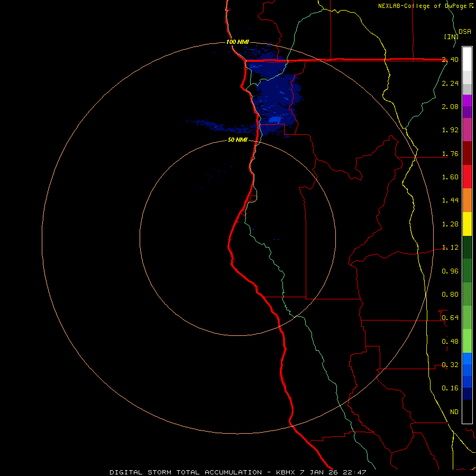This screenshot has height=476, width=476.
Task: Click the 0.16 legend value
Action: coord(450,388)
